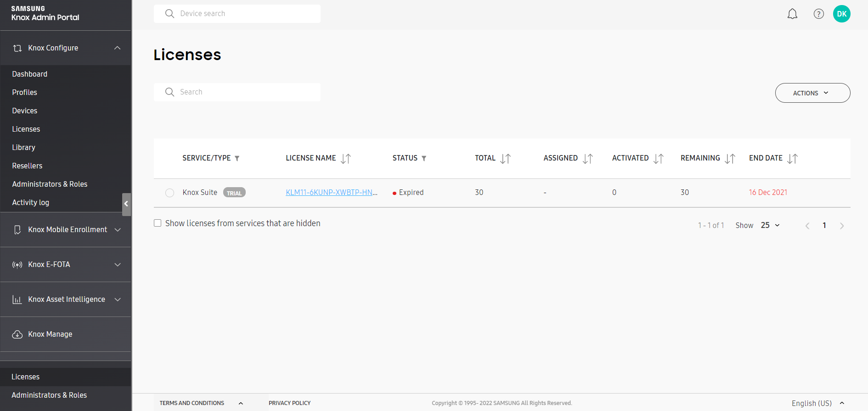Expand Knox Mobile Enrollment chevron
This screenshot has height=411, width=868.
click(x=118, y=230)
